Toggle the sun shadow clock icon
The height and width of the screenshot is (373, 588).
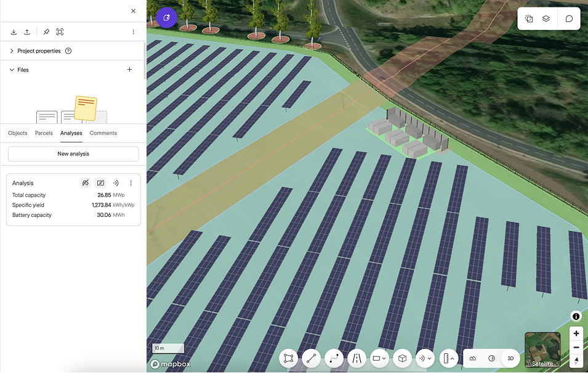click(491, 358)
